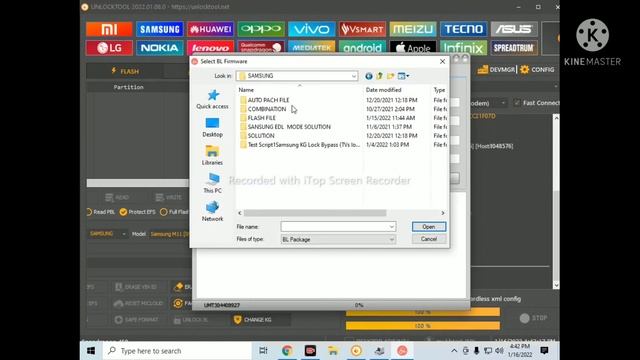
Task: Select the Spreadtrum brand tile
Action: (x=514, y=48)
